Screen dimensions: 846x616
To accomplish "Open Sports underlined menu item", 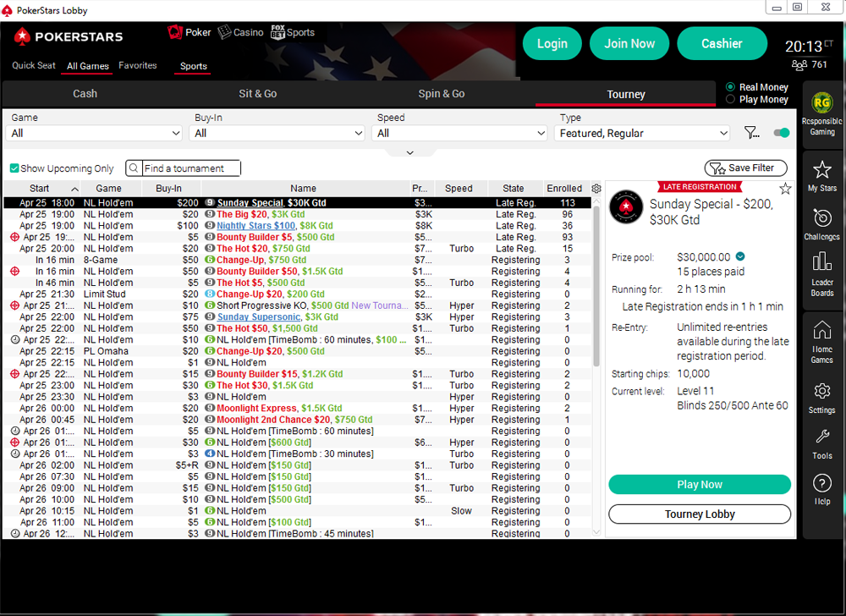I will [x=193, y=66].
